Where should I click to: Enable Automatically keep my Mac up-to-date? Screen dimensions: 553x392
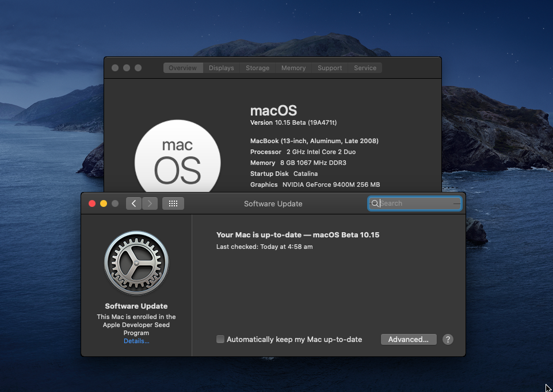coord(220,339)
